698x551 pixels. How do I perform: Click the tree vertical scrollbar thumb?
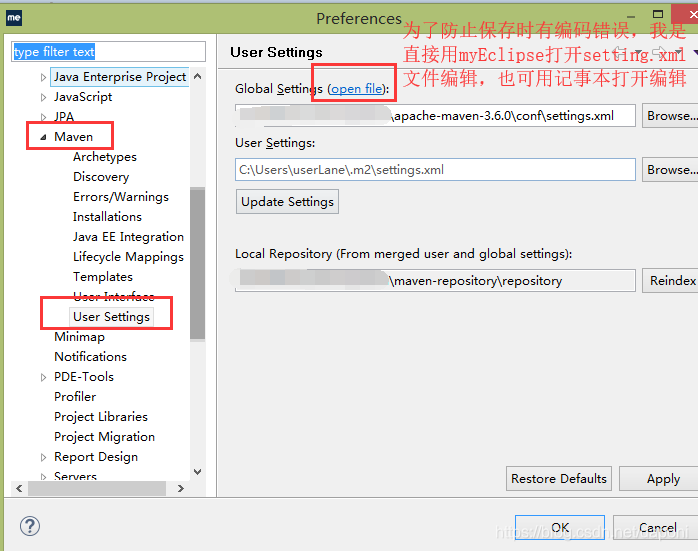point(198,264)
